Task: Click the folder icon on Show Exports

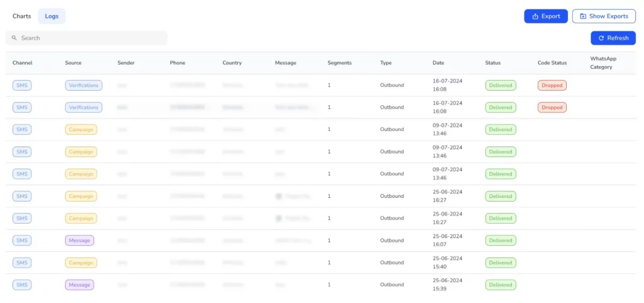Action: (x=583, y=16)
